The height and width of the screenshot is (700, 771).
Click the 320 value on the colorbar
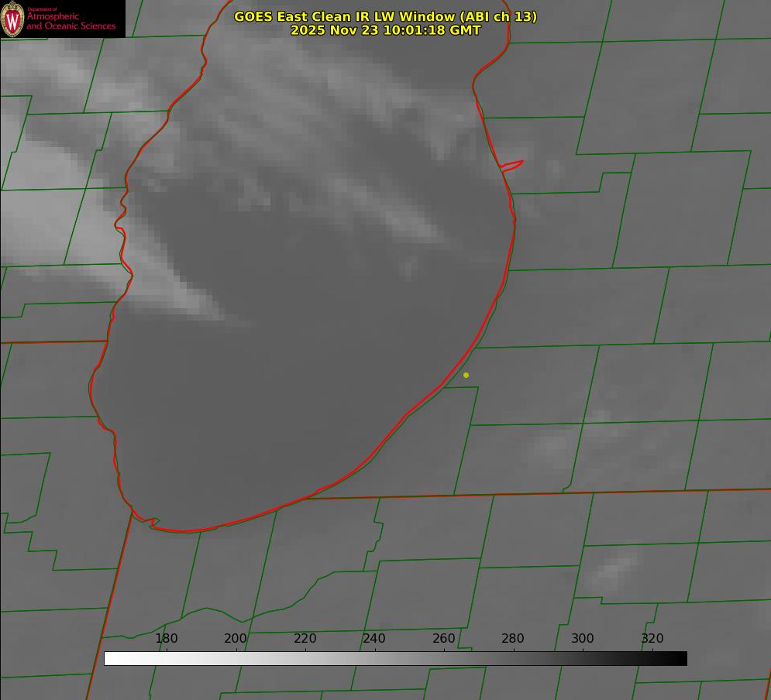pos(652,639)
